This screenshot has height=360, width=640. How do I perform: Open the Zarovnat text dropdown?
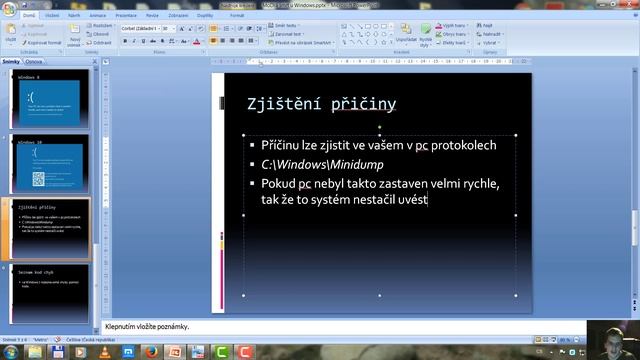point(287,34)
